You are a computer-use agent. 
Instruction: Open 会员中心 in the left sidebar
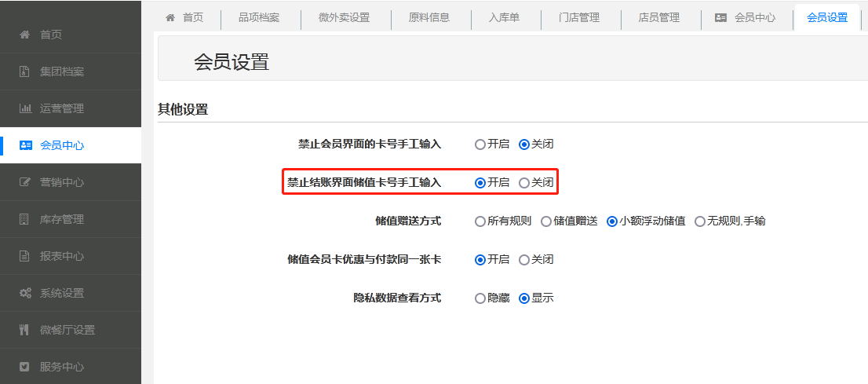62,145
